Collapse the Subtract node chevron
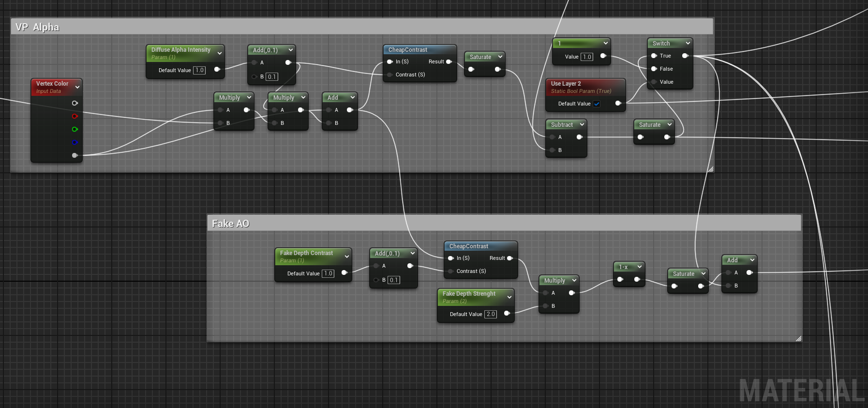Screen dimensions: 868x408 (582, 124)
